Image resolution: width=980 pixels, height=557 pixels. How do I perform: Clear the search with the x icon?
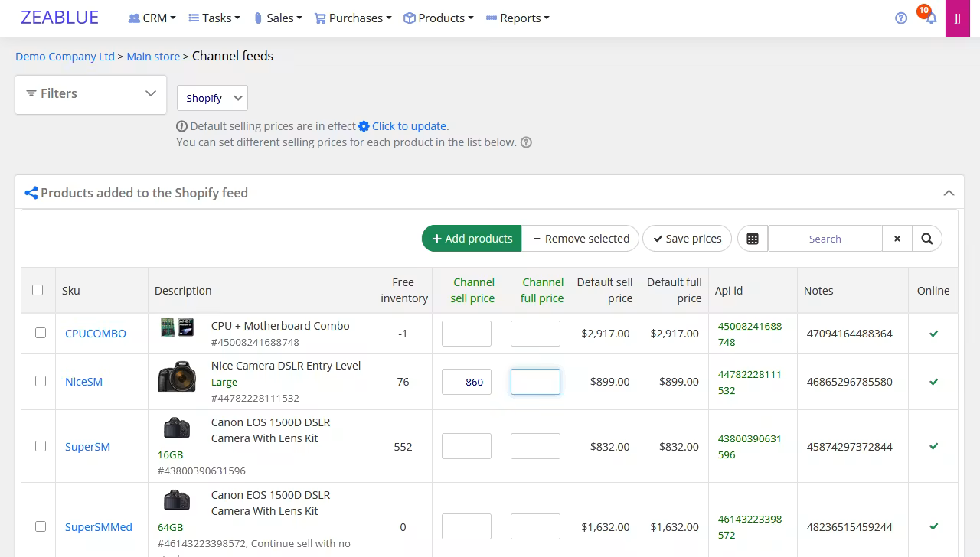[897, 239]
